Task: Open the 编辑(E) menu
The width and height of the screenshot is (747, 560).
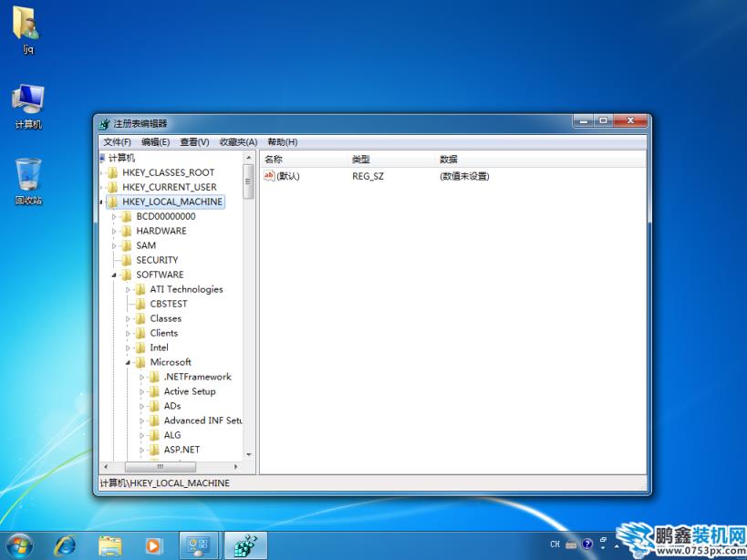Action: click(x=155, y=142)
